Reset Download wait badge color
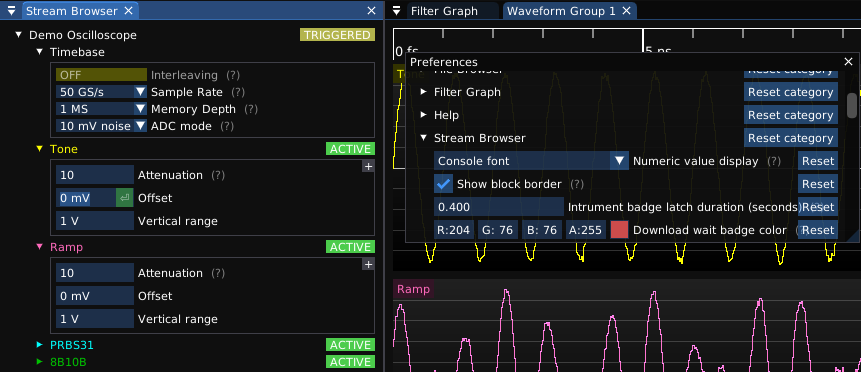861x372 pixels. (818, 230)
